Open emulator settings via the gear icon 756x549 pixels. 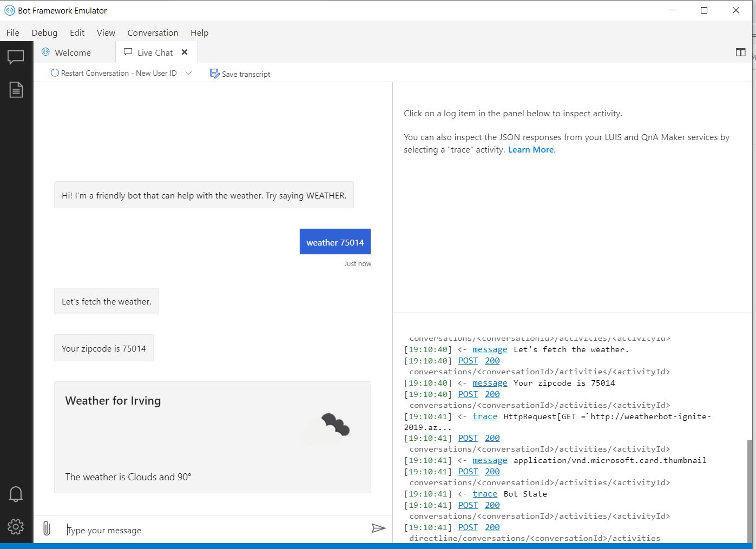coord(16,526)
